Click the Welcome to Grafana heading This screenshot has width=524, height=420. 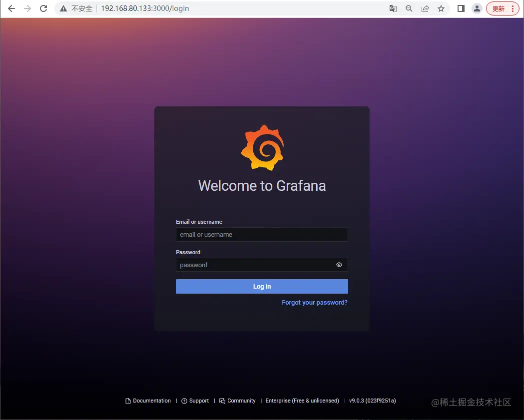coord(262,186)
